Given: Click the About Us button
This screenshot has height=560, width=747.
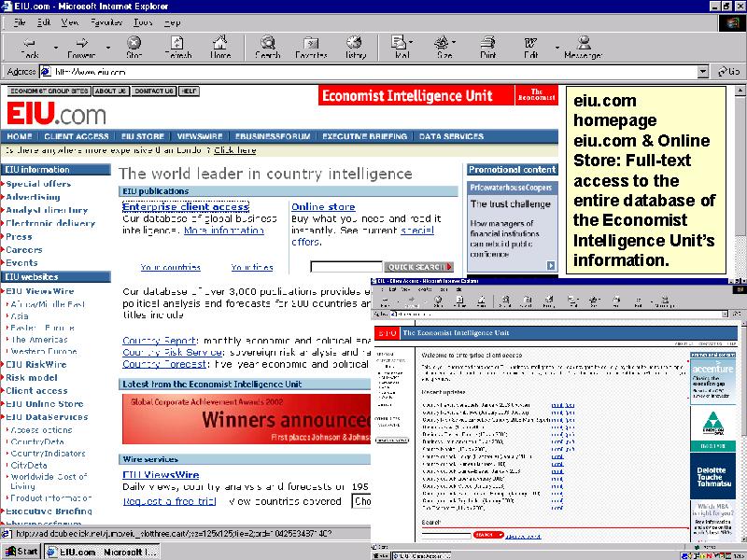Looking at the screenshot, I should [110, 91].
